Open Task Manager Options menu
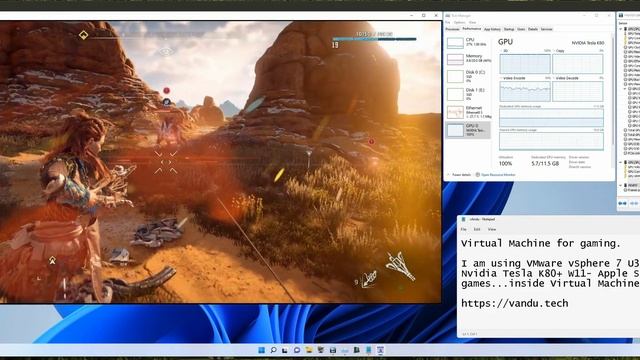The width and height of the screenshot is (640, 360). [459, 22]
